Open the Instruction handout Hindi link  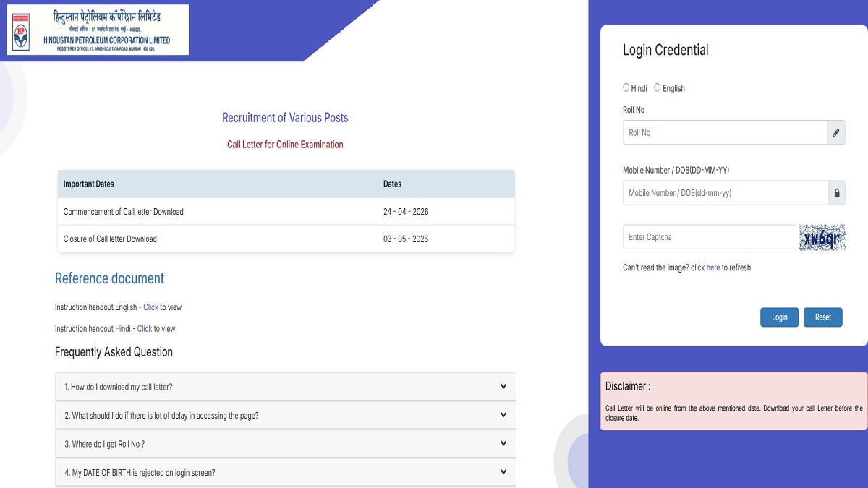coord(145,329)
